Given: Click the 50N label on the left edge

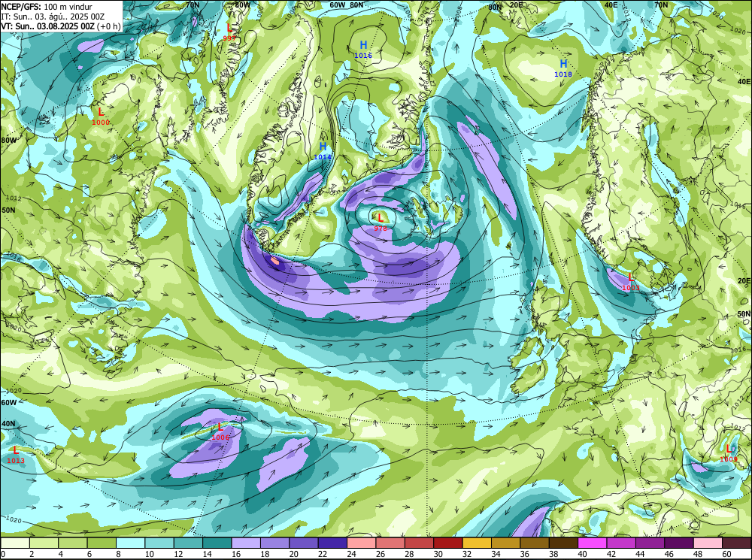Looking at the screenshot, I should pyautogui.click(x=8, y=210).
